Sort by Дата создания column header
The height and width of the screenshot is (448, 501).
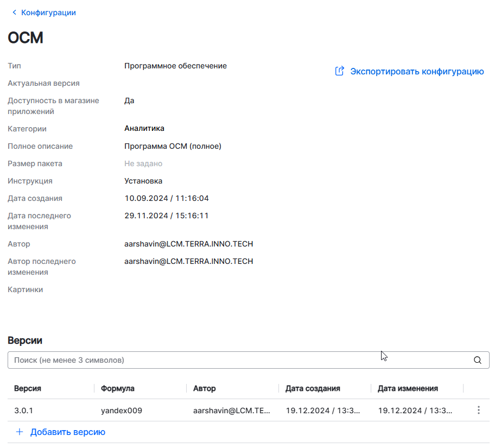pos(313,388)
